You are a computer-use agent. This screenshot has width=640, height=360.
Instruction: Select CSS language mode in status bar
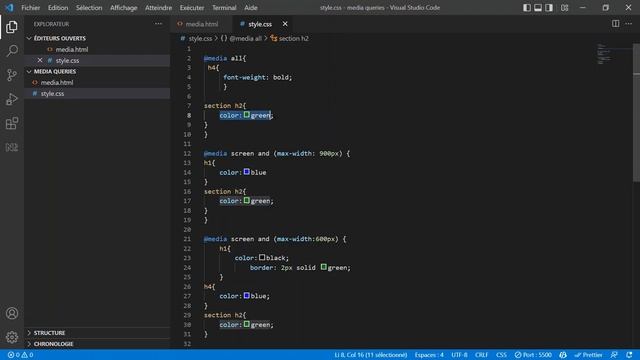pos(501,355)
